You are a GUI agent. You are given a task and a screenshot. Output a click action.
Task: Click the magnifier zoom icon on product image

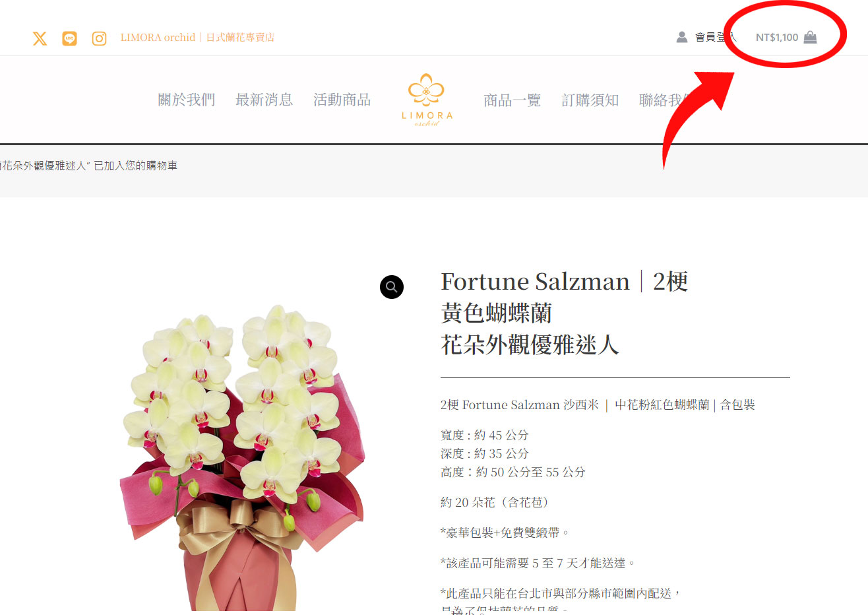tap(392, 286)
